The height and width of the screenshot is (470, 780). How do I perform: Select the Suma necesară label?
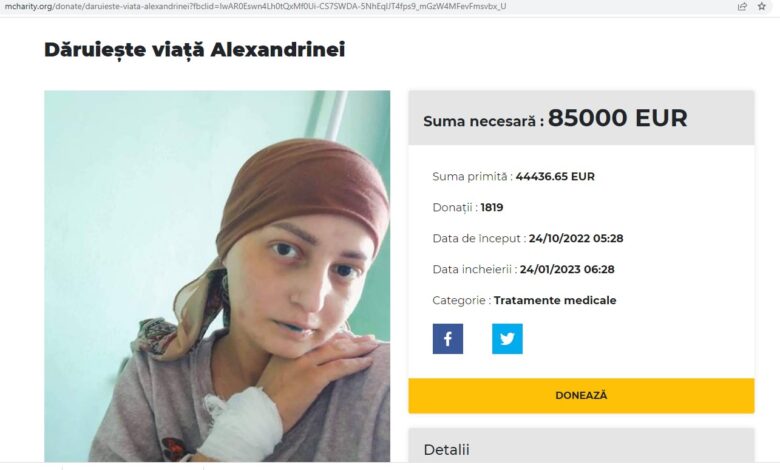click(483, 121)
